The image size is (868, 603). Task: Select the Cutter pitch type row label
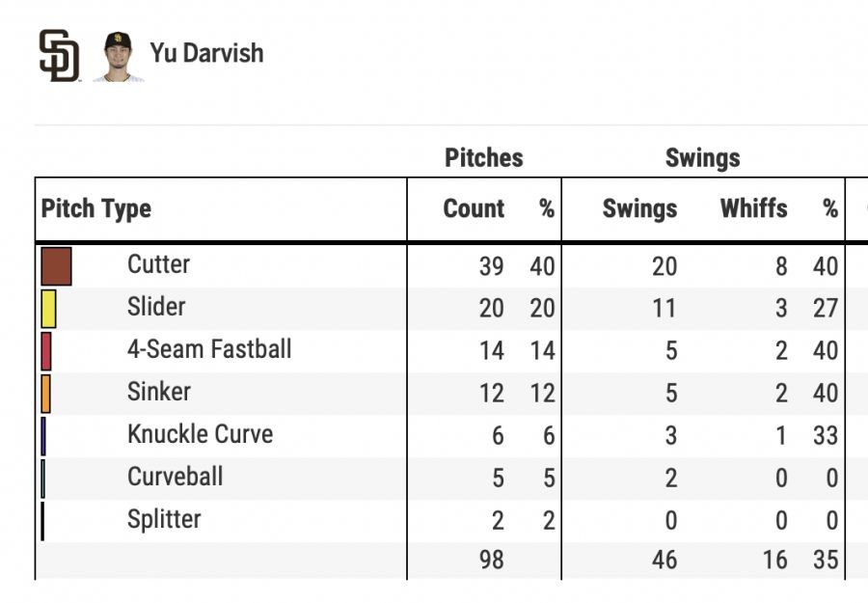[158, 264]
